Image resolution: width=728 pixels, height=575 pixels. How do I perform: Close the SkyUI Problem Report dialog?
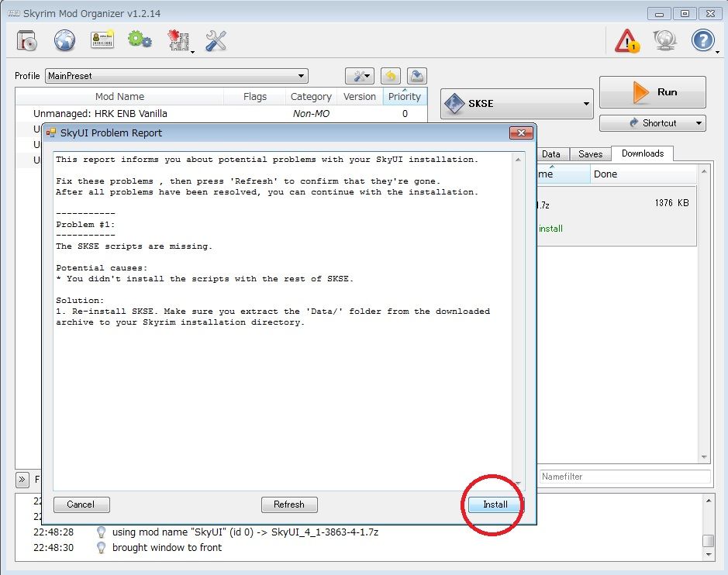521,133
